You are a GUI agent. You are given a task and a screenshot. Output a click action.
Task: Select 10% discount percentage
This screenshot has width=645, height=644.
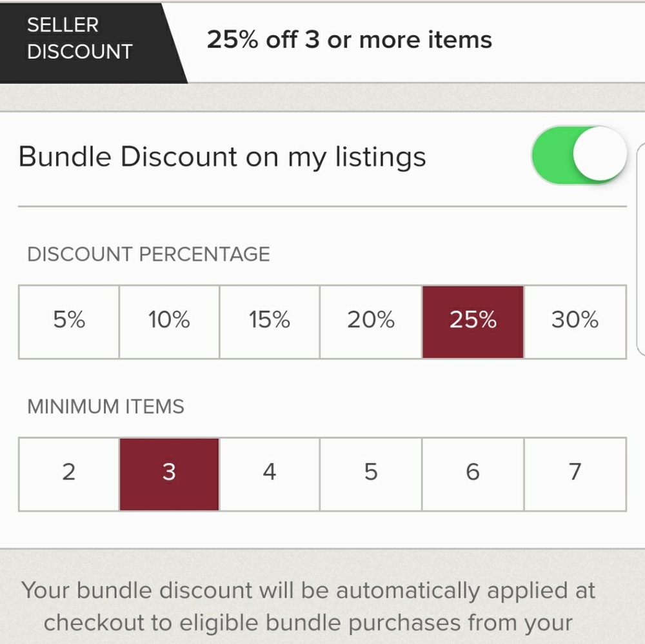tap(168, 321)
